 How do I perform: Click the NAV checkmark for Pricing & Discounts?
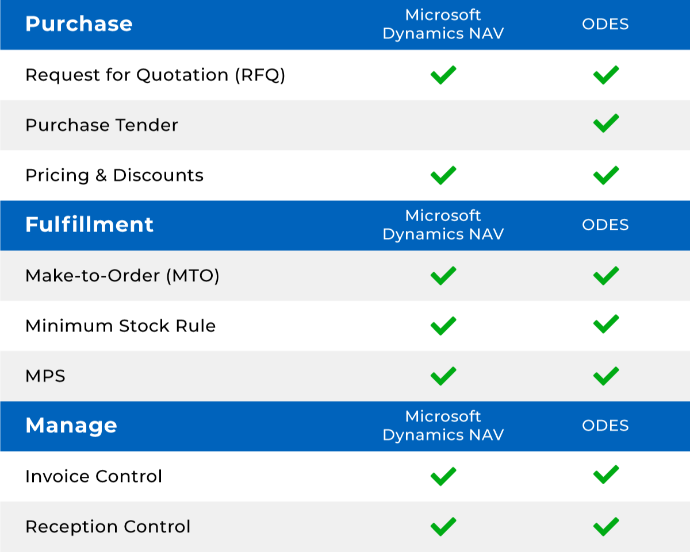click(443, 175)
